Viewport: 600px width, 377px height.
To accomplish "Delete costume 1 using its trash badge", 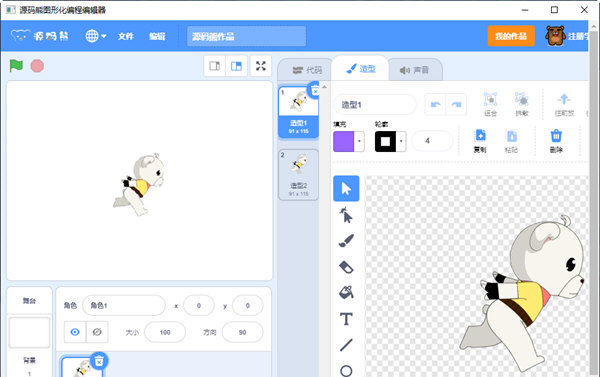I will click(315, 91).
